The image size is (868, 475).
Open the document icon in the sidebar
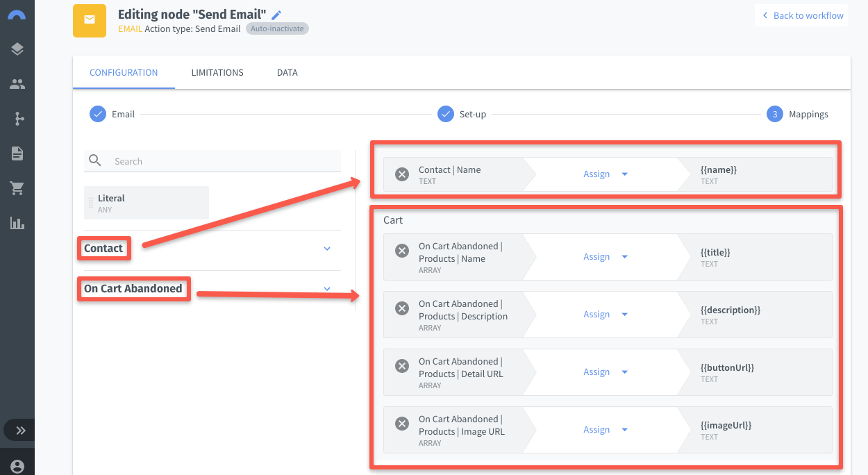(17, 153)
